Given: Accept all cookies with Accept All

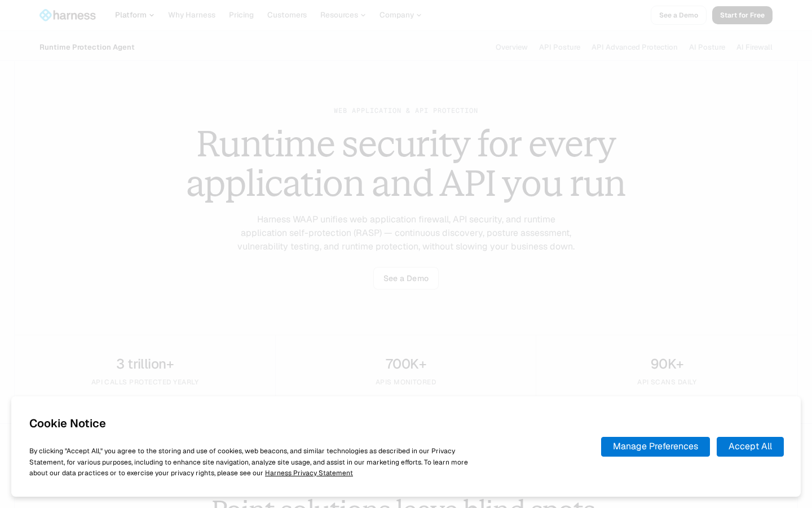Looking at the screenshot, I should 750,446.
